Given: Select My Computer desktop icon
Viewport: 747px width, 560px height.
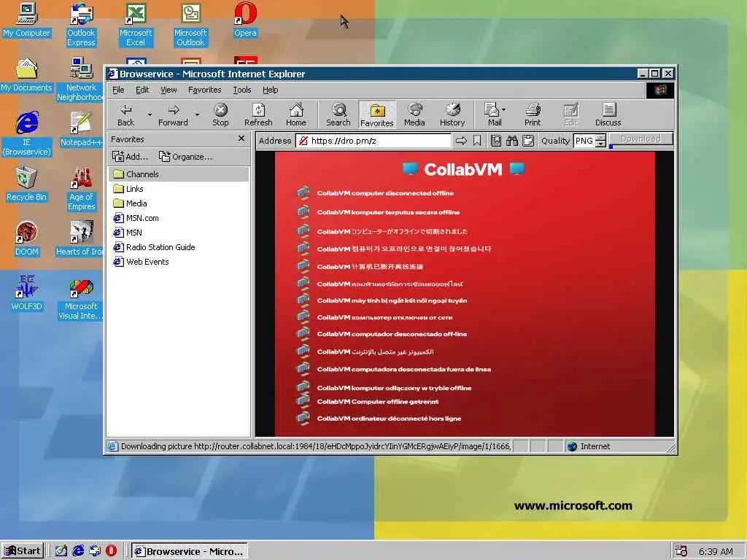Looking at the screenshot, I should point(26,20).
